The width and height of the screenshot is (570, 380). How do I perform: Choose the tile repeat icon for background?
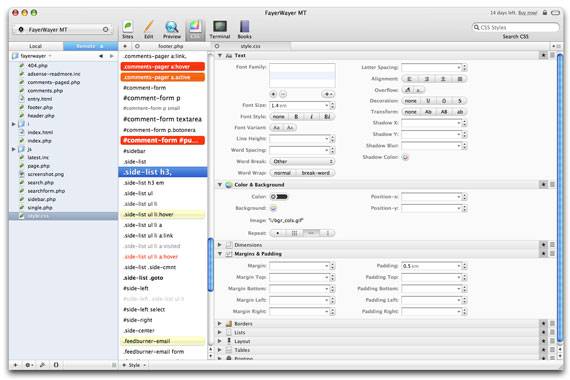(294, 233)
